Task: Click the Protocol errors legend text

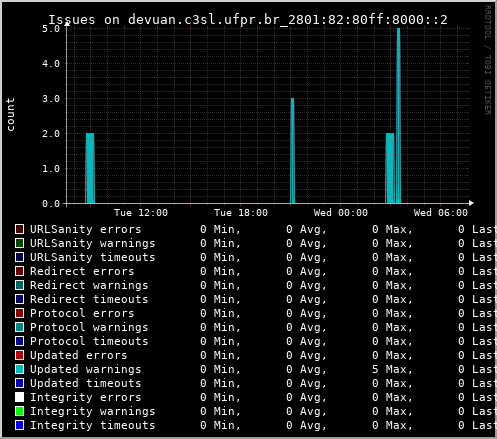Action: pyautogui.click(x=82, y=313)
